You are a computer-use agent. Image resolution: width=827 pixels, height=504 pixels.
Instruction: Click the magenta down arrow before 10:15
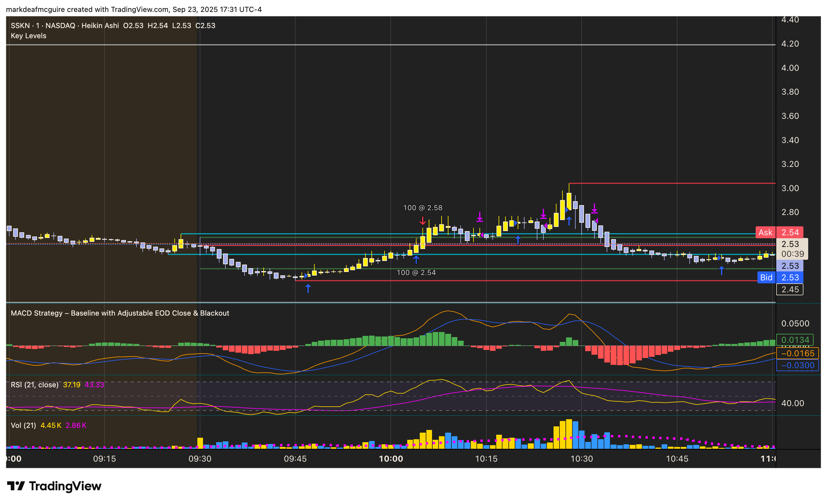point(479,216)
